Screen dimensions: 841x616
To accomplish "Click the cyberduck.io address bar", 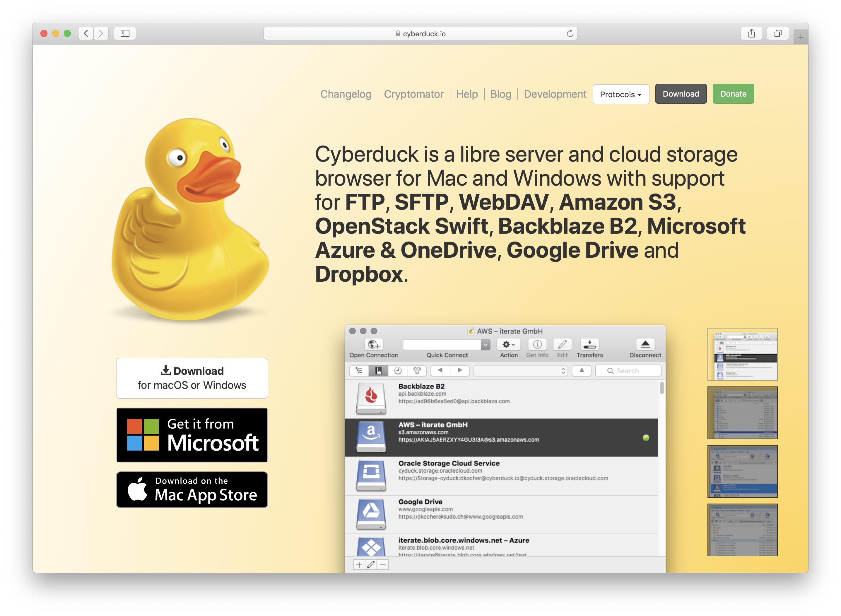I will point(420,34).
